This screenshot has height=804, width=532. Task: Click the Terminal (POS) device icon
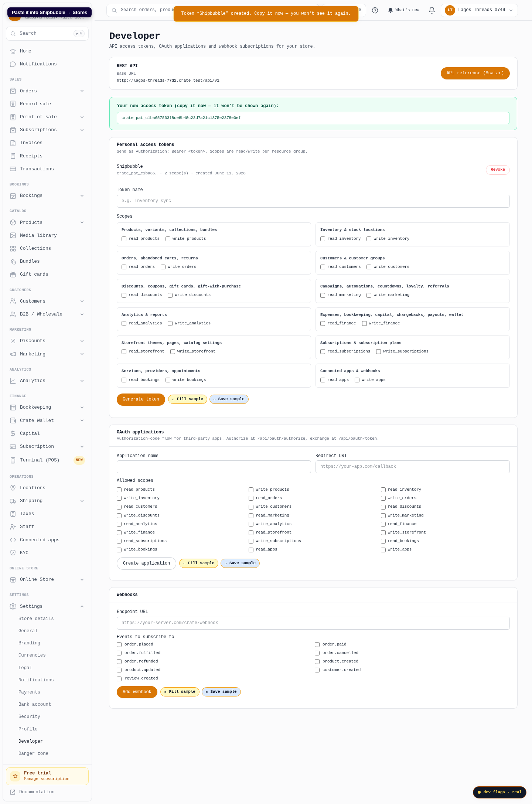coord(13,460)
